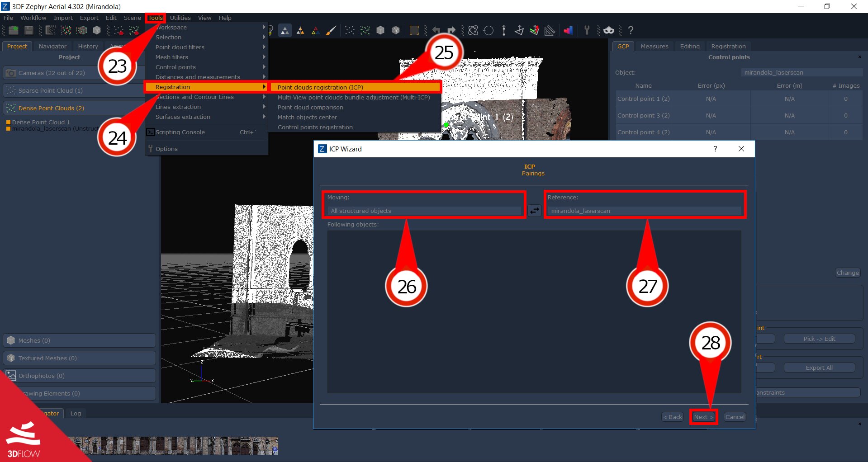This screenshot has height=462, width=868.
Task: Open the Reference 'mirandola_laserscan' dropdown
Action: tap(645, 211)
